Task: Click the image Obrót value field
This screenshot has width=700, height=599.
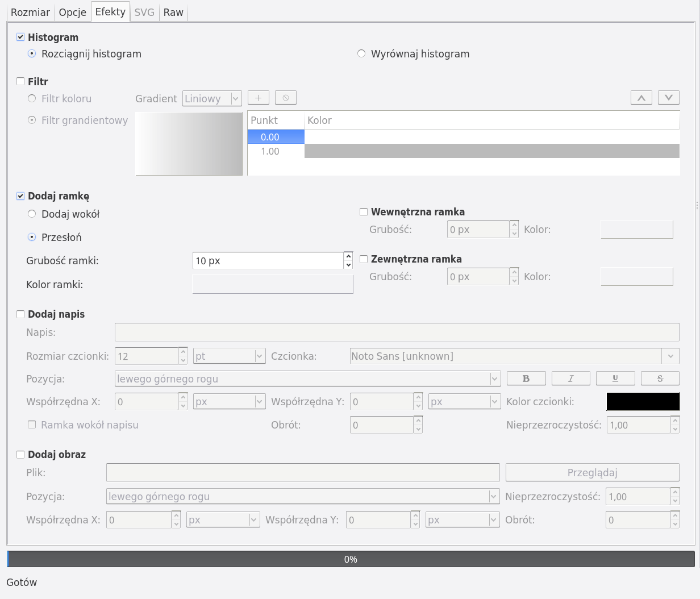Action: (x=638, y=520)
